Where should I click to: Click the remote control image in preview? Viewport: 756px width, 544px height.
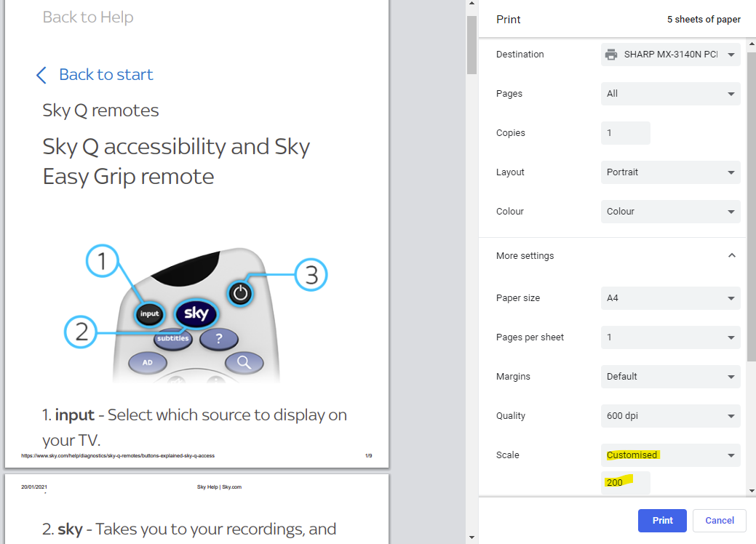point(196,314)
